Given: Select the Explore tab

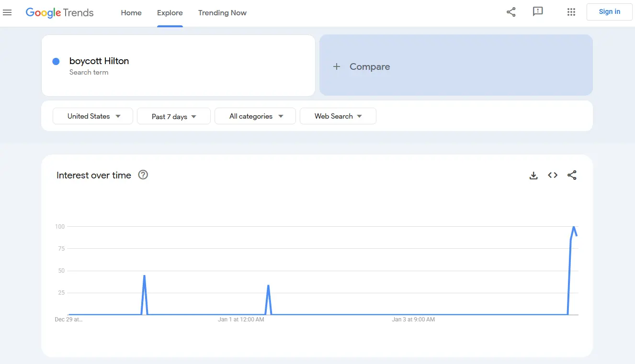Looking at the screenshot, I should 170,13.
